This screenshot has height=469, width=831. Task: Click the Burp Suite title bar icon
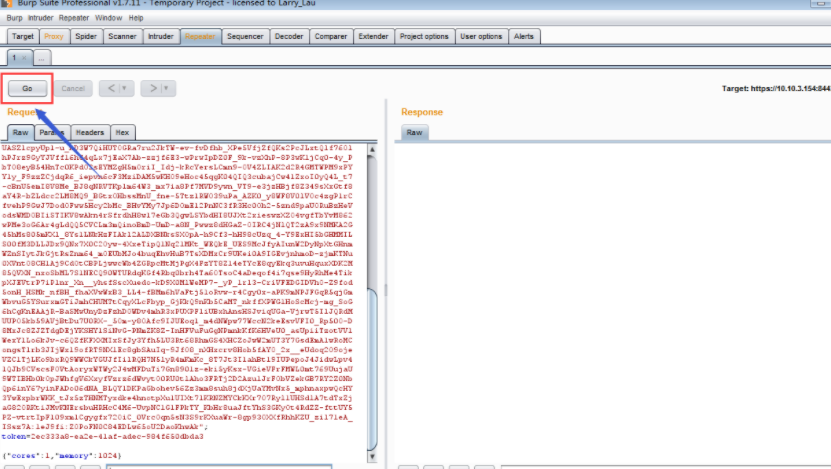coord(6,3)
